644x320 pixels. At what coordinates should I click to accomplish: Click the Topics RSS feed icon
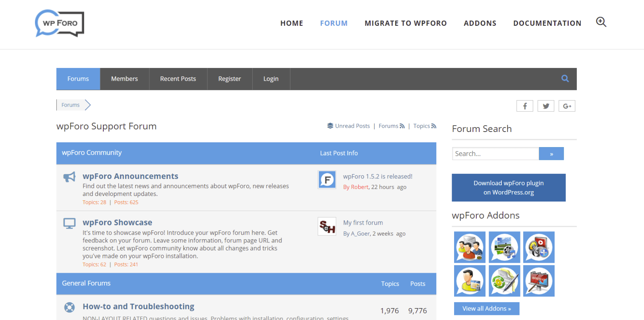[x=434, y=126]
